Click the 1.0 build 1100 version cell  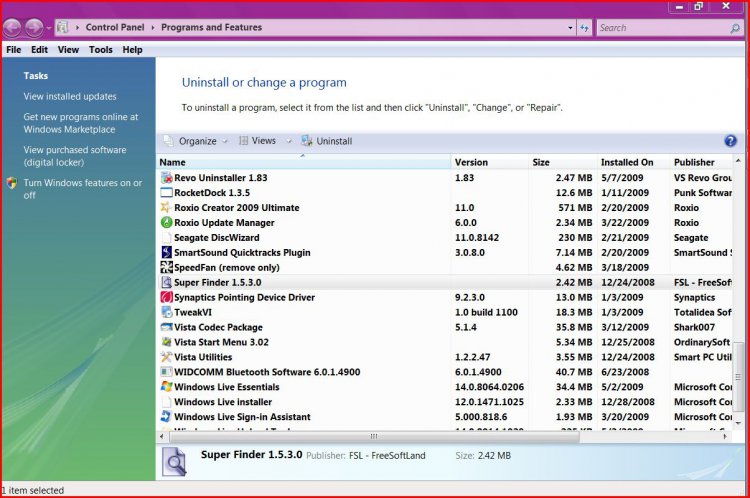486,312
